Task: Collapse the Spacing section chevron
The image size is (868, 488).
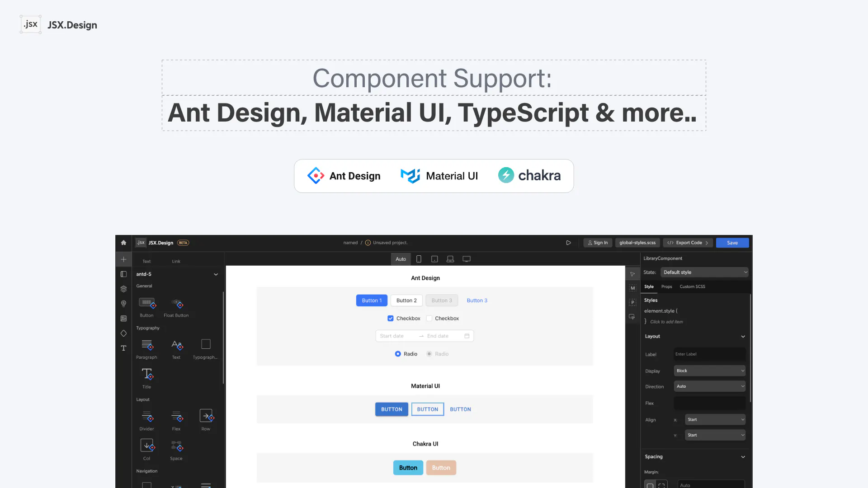Action: [743, 457]
